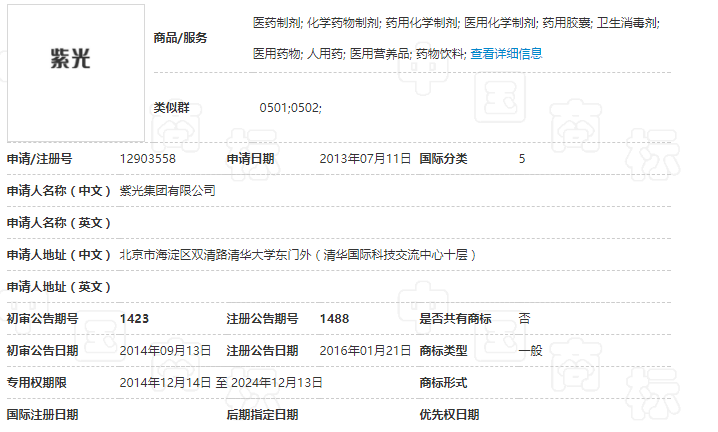Click the exclusive rights period date range
The image size is (718, 432).
(x=221, y=382)
